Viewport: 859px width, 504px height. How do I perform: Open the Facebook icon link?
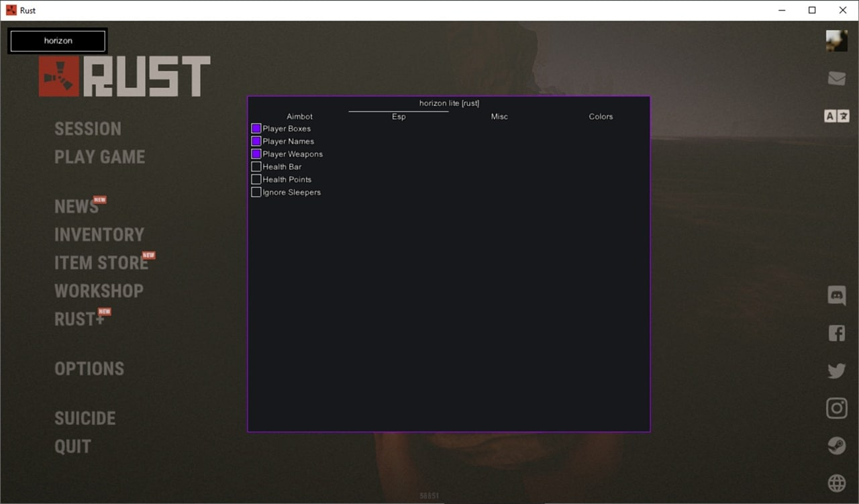[x=836, y=333]
